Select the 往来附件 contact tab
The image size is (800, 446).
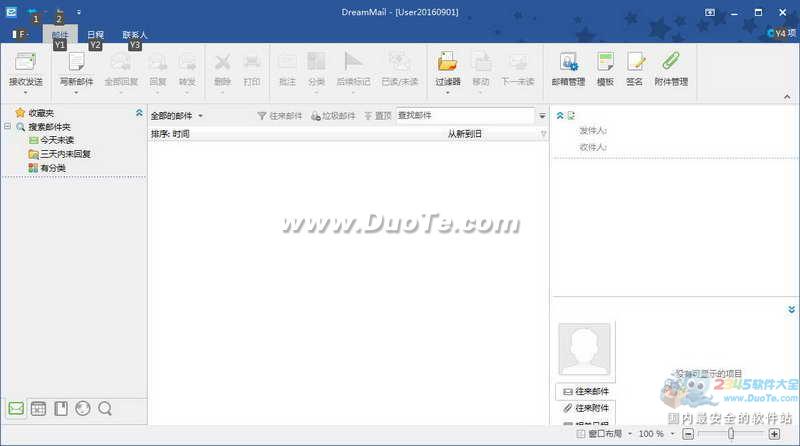586,408
